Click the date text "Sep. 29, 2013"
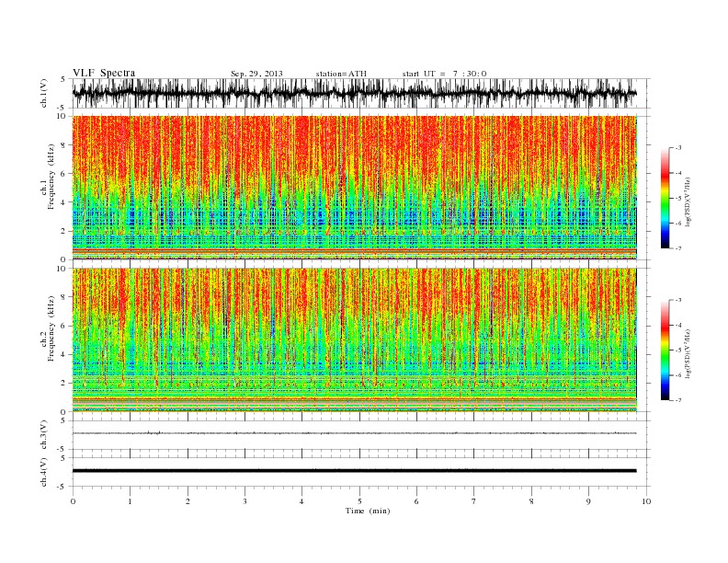Viewport: 728px width, 563px height. [x=256, y=74]
